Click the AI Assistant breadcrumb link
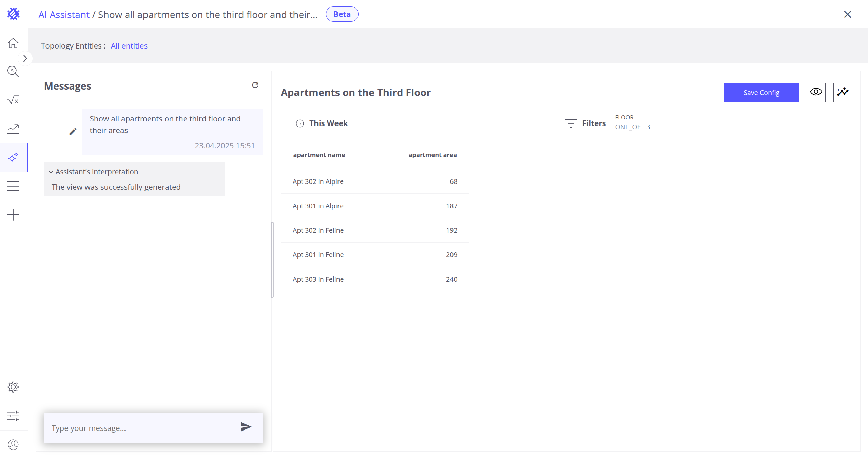Screen dimensions: 868x459 coord(64,15)
